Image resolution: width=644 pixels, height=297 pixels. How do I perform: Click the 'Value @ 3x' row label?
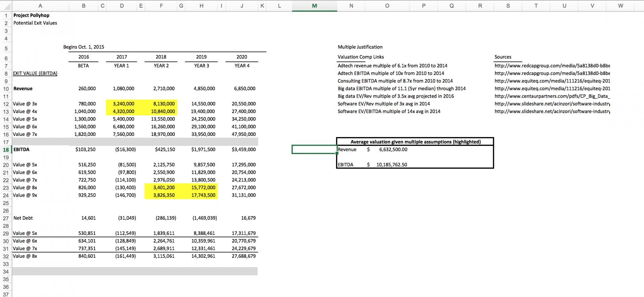pyautogui.click(x=25, y=104)
